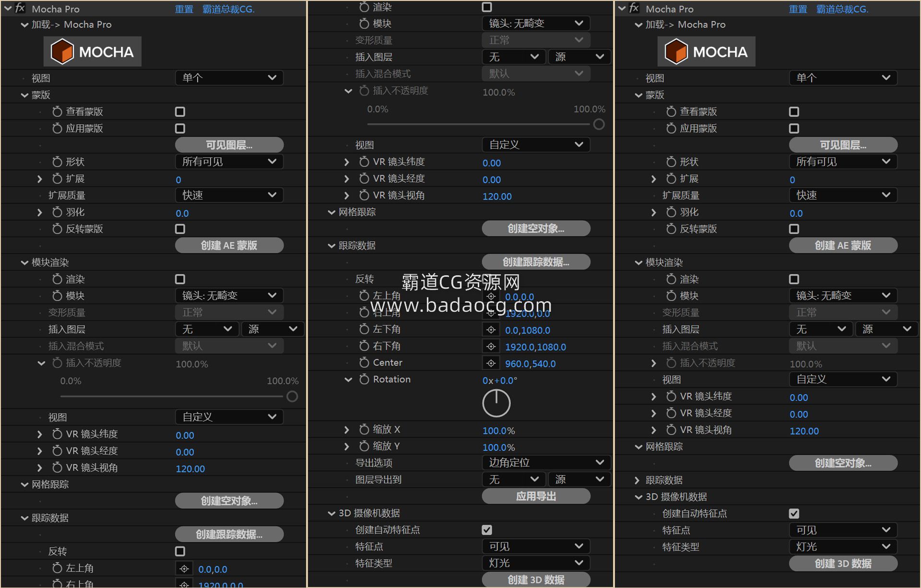Click the Center value 960.0,540.0
The image size is (921, 588).
530,364
